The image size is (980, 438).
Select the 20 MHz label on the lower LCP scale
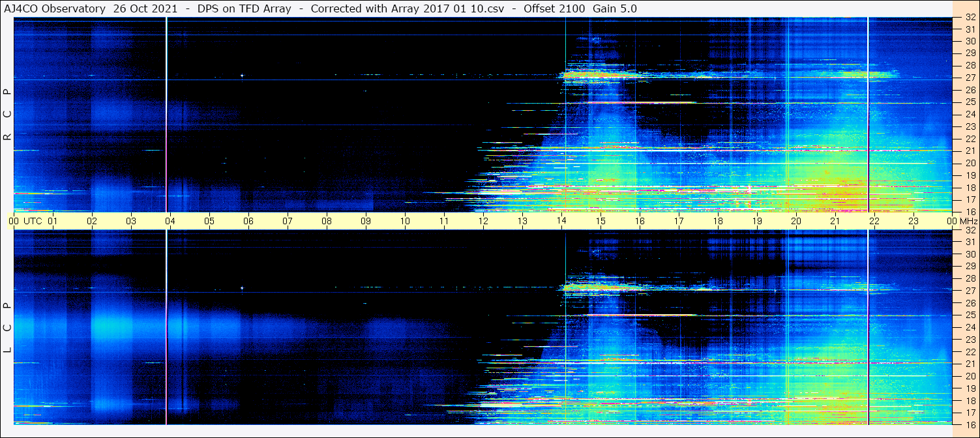coord(970,376)
